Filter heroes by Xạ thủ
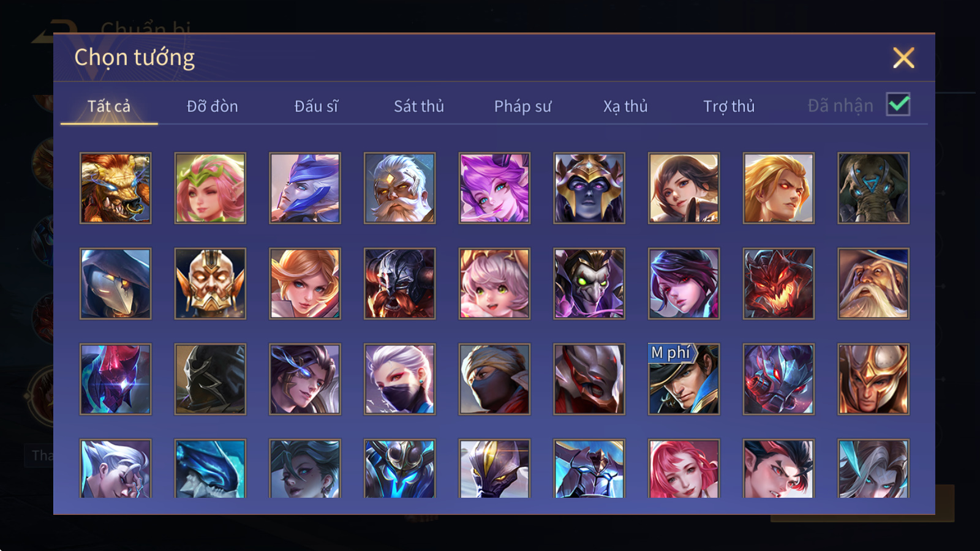The image size is (980, 551). point(625,107)
